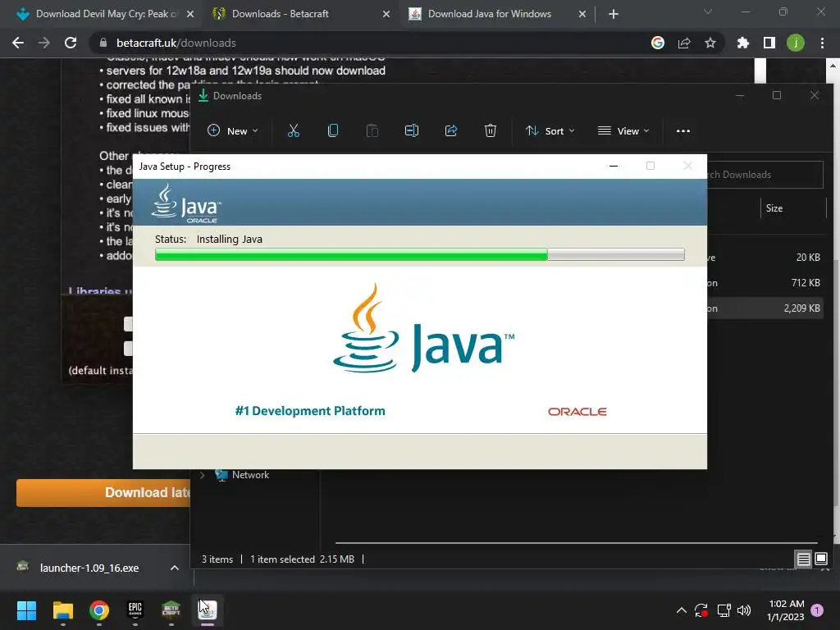Viewport: 840px width, 630px height.
Task: Open the notification badge in the taskbar
Action: (817, 610)
